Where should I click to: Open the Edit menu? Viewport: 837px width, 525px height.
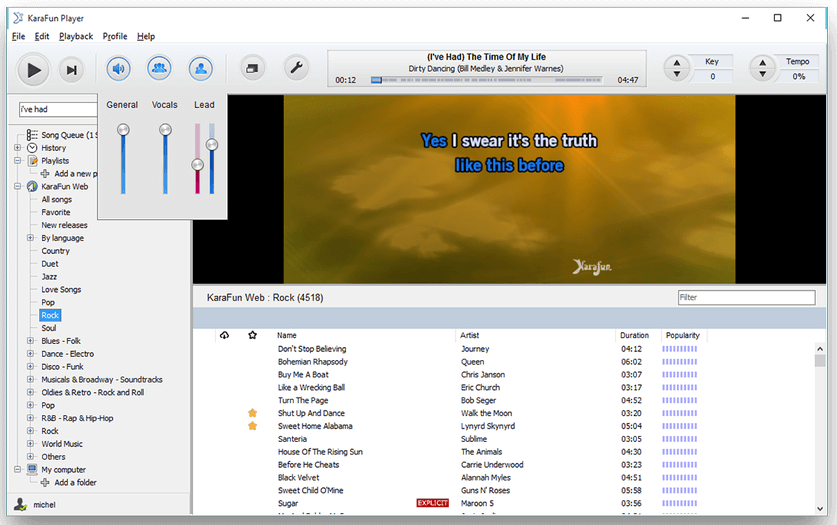42,36
